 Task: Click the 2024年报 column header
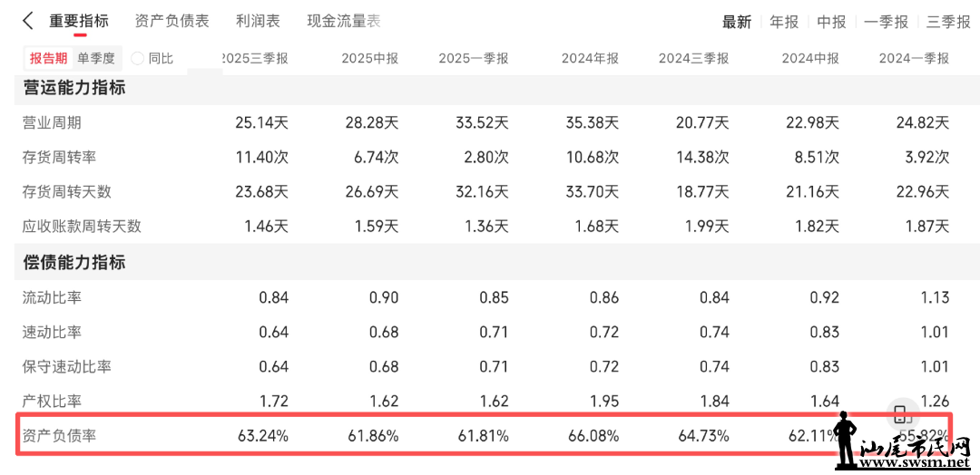coord(590,58)
